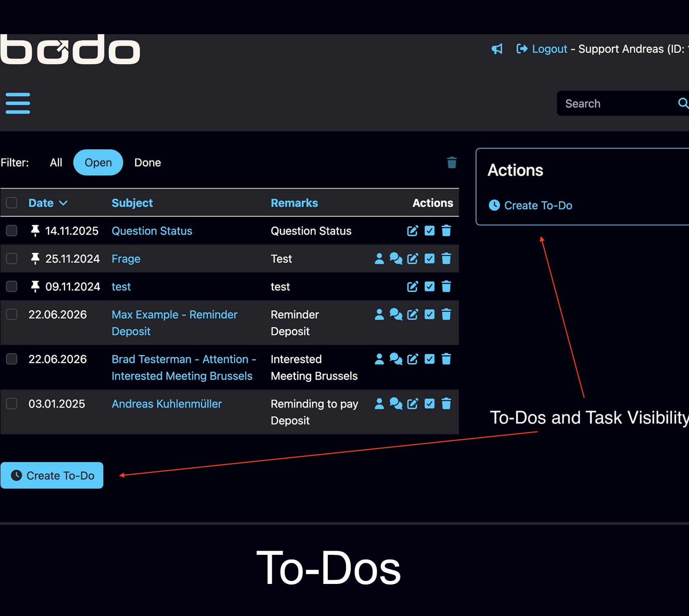Select checkbox for Andreas Kuhlenmüller row
Viewport: 689px width, 616px height.
coord(12,404)
